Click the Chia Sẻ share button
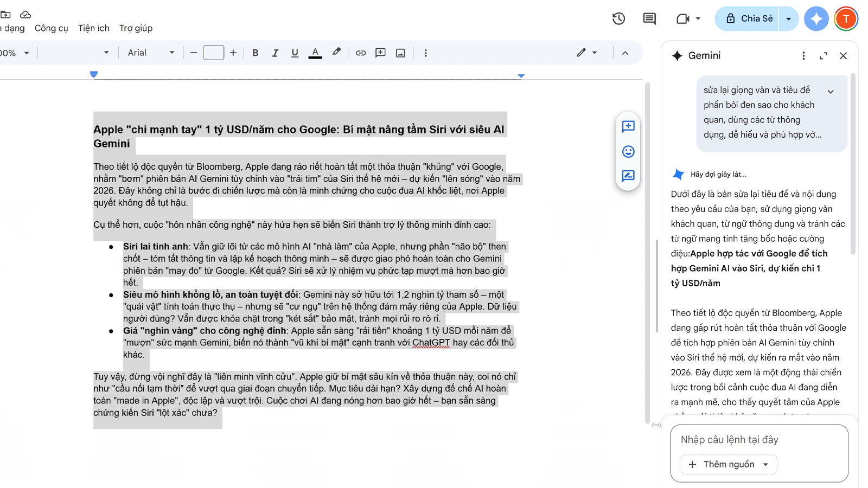This screenshot has width=868, height=488. 749,18
